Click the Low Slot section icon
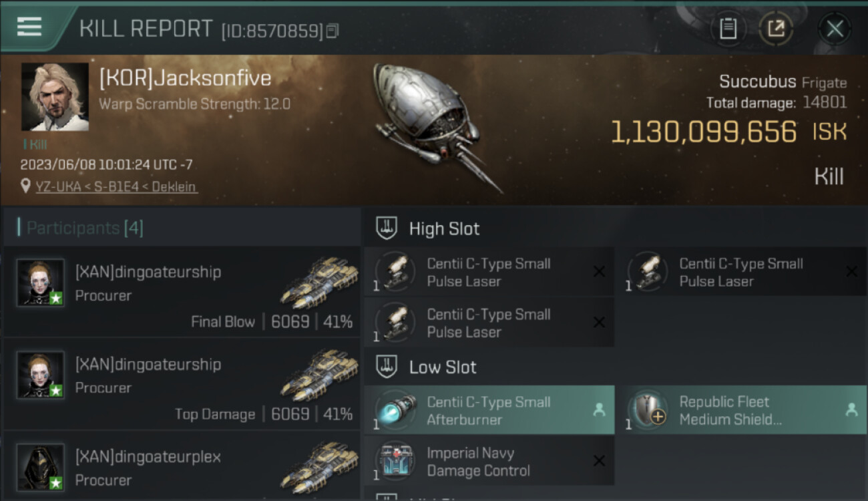This screenshot has width=868, height=501. coord(386,367)
